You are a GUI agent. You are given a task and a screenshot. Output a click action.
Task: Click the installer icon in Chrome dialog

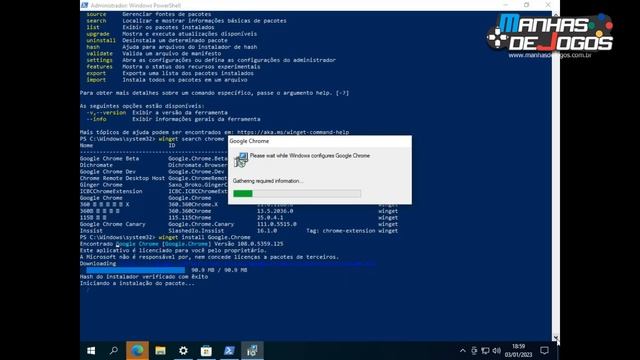tap(241, 160)
